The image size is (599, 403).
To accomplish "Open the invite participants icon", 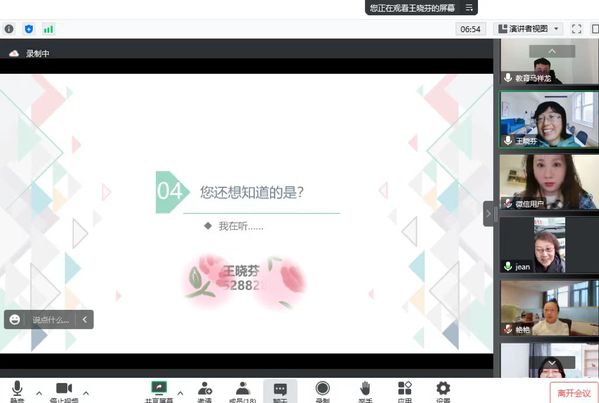I will [x=205, y=388].
